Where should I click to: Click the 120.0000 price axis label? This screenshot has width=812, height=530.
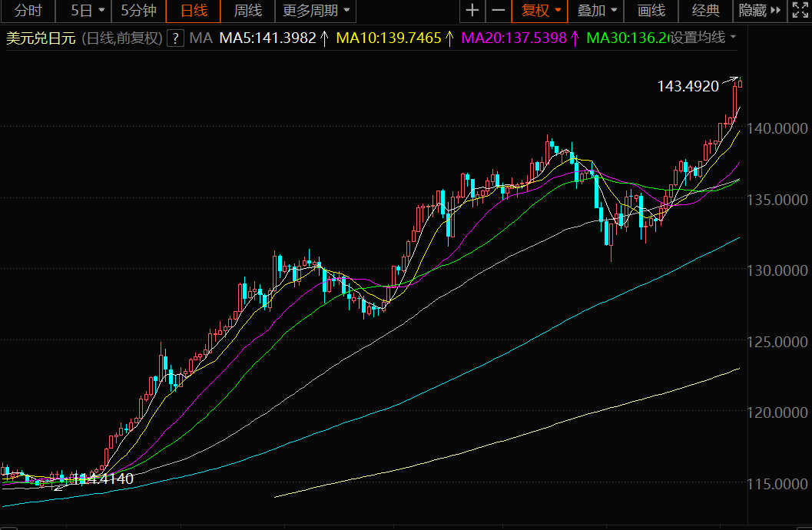coord(777,412)
